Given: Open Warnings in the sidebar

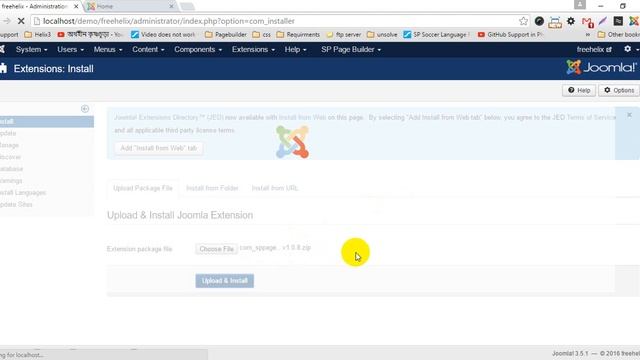Looking at the screenshot, I should click(11, 180).
